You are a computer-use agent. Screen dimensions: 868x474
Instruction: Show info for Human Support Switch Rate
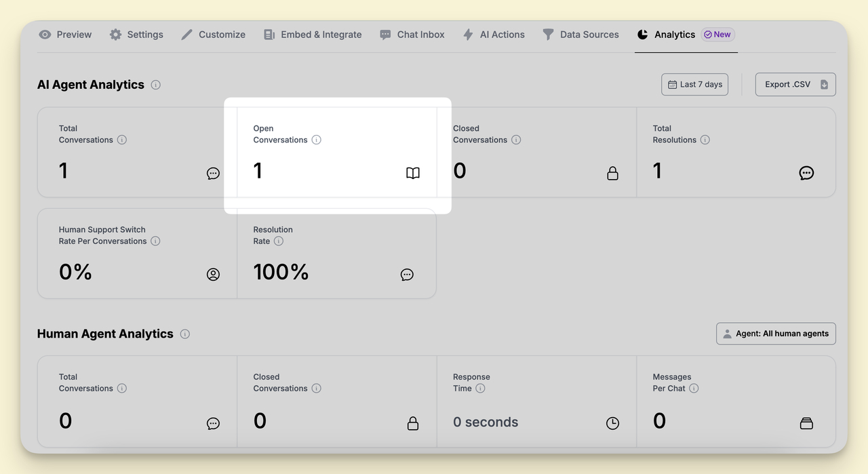(155, 241)
